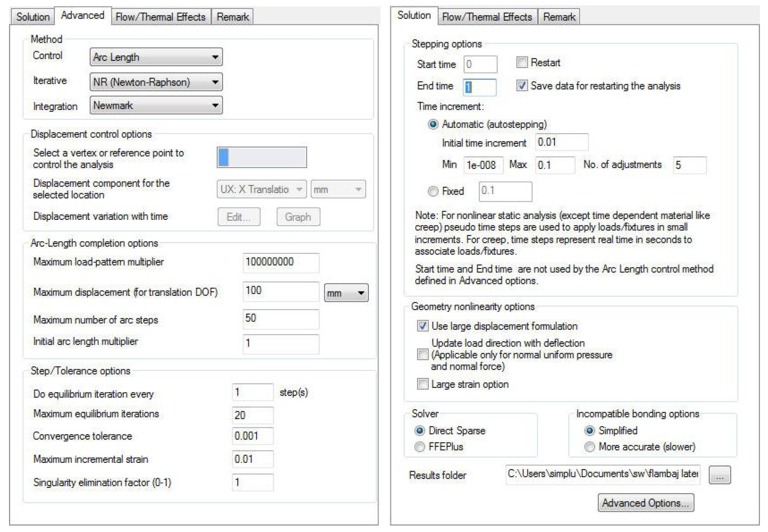768x532 pixels.
Task: Expand the Iterative NR dropdown
Action: pos(156,82)
